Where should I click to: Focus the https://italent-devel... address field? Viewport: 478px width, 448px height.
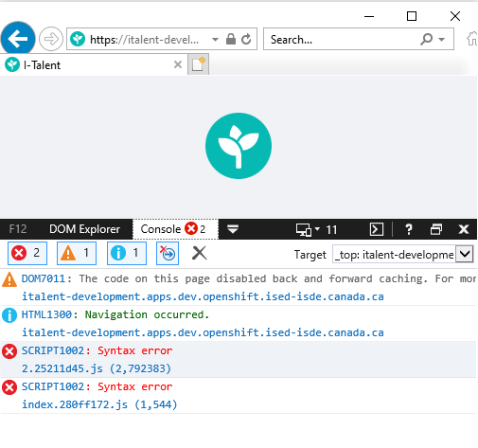pos(145,40)
